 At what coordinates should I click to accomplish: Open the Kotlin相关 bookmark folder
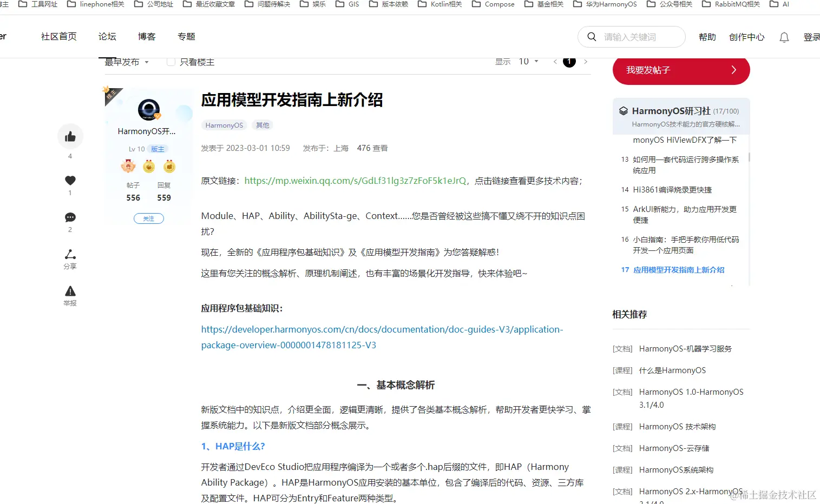[440, 4]
